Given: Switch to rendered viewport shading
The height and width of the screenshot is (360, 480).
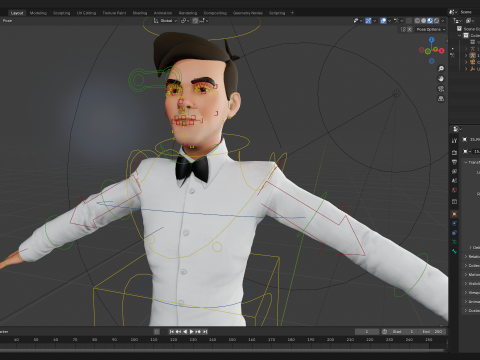Looking at the screenshot, I should point(436,21).
